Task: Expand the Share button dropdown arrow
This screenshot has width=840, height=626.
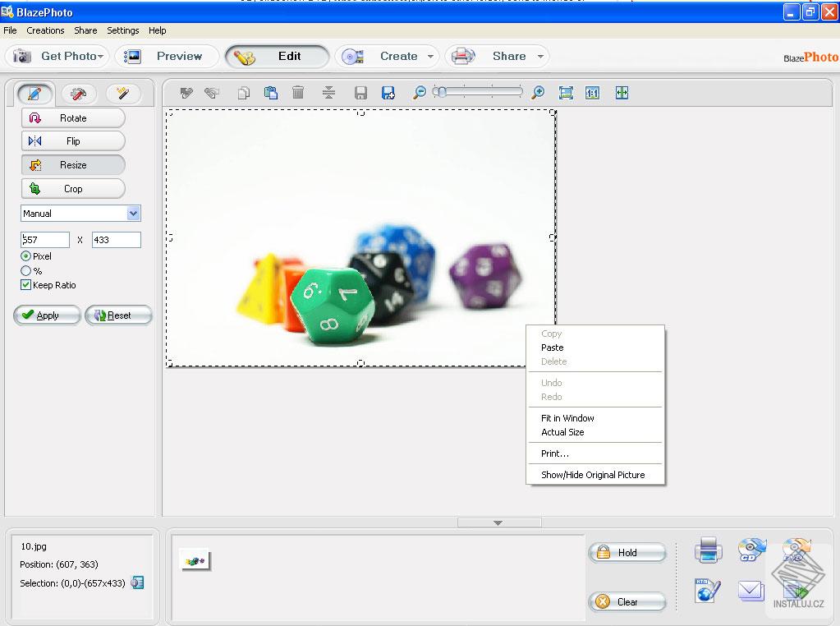Action: (540, 57)
